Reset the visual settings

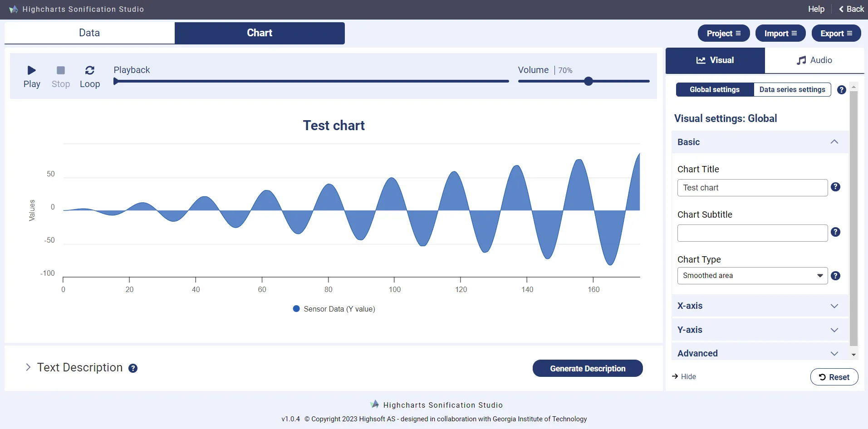coord(834,377)
